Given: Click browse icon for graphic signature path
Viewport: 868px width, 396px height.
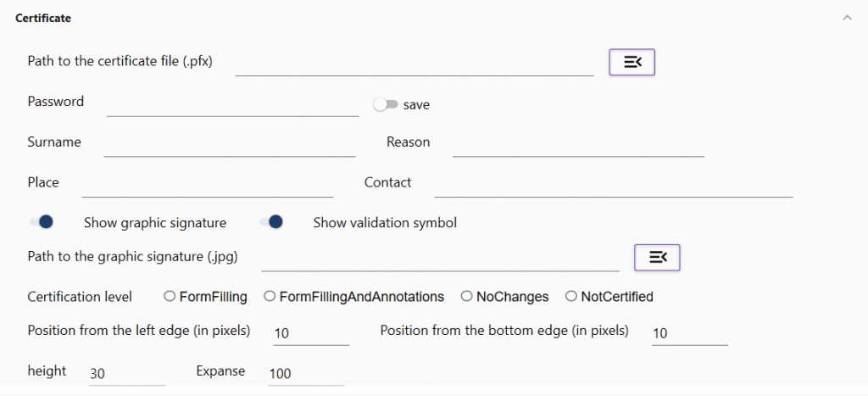Looking at the screenshot, I should coord(657,258).
